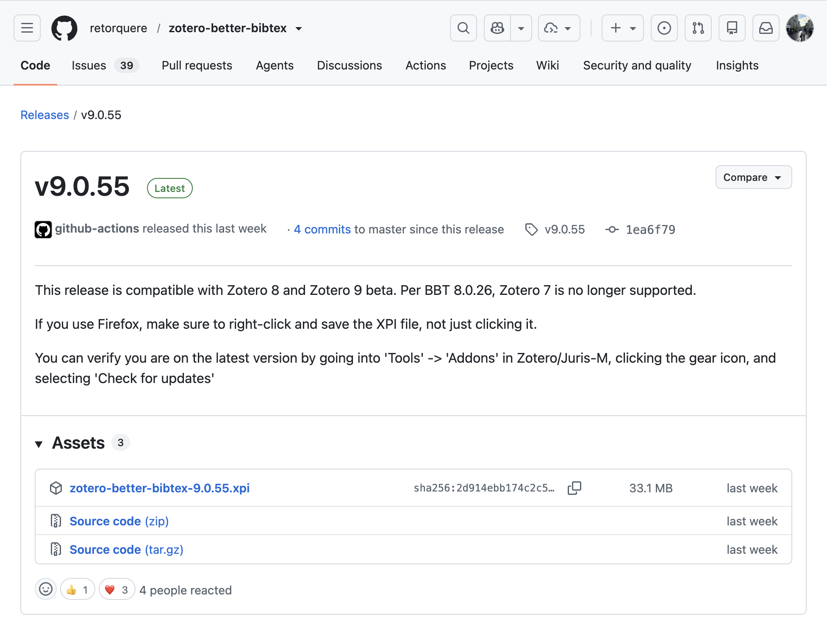Open the agents cloud dropdown button

point(559,28)
